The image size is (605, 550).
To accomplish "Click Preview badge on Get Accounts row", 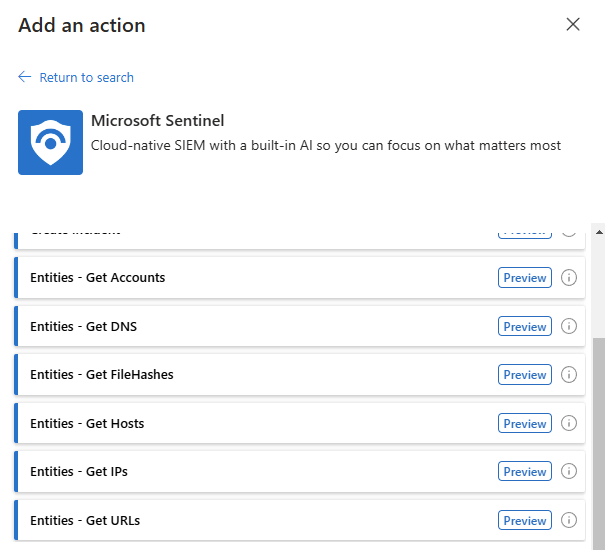I will [525, 278].
